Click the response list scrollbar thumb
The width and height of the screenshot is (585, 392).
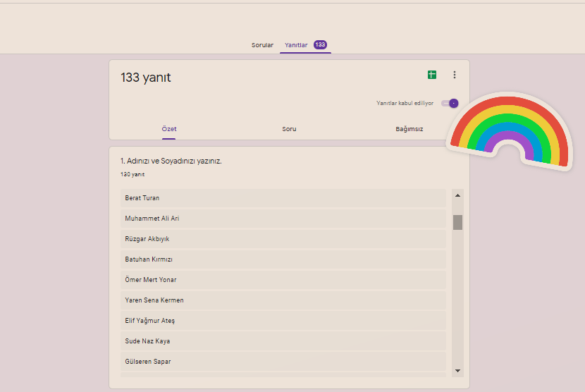[457, 222]
